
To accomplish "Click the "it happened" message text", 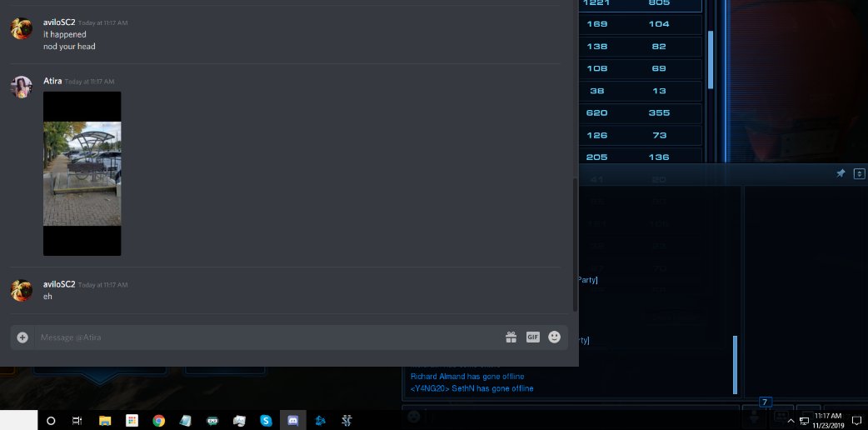I will pyautogui.click(x=65, y=34).
